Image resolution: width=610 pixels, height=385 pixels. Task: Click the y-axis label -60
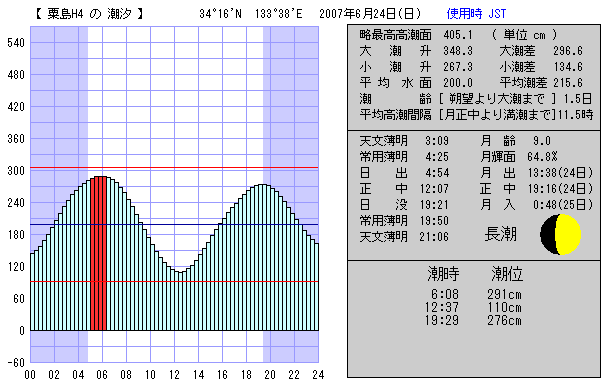tap(16, 362)
